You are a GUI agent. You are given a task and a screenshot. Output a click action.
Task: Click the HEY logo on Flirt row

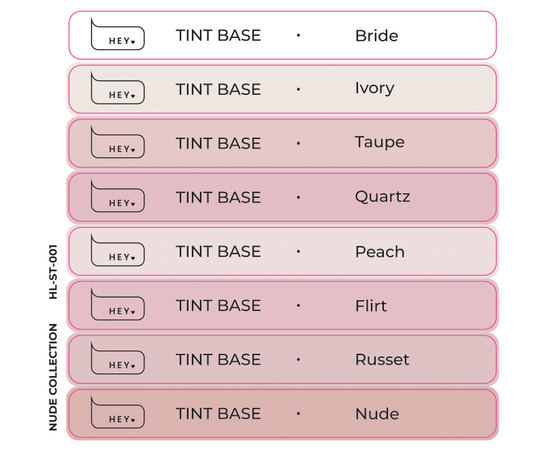(118, 304)
